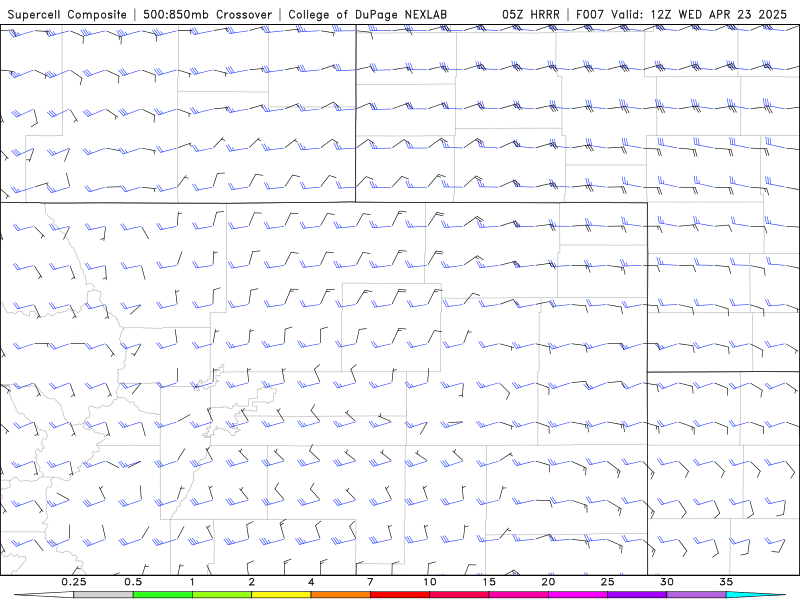Click the bright green 0.5–1 colorbar segment
The height and width of the screenshot is (600, 800).
(x=163, y=595)
